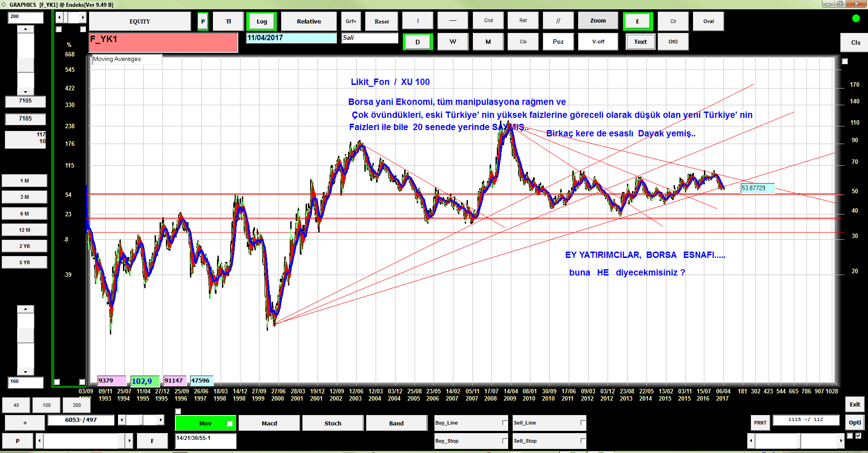868x453 pixels.
Task: Click the Grf+ button
Action: tap(351, 21)
